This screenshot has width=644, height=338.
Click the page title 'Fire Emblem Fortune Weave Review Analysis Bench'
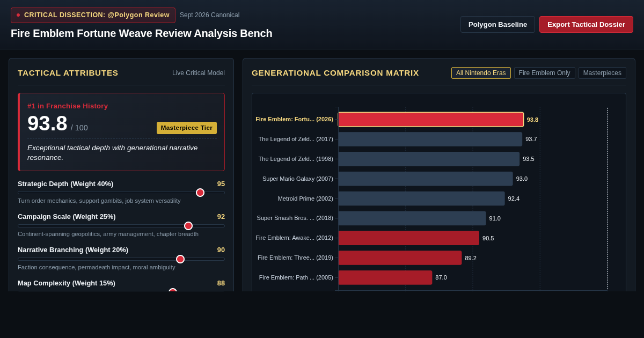point(142,33)
